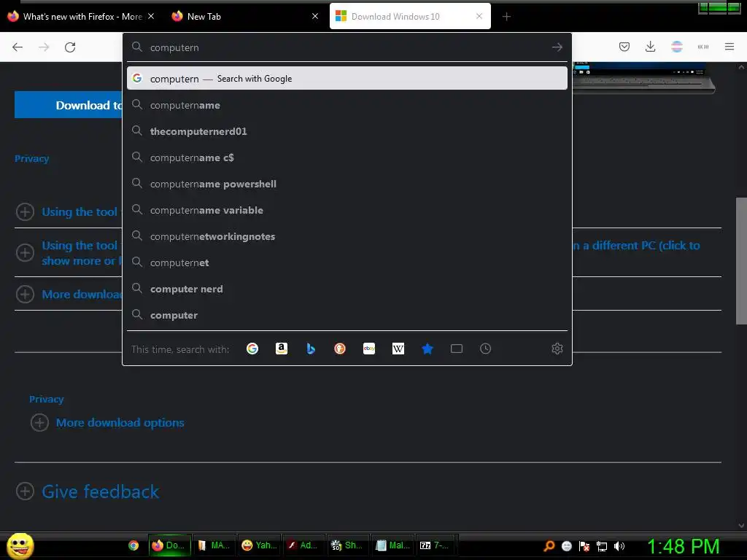The image size is (747, 560).
Task: Search this time with Google icon
Action: [252, 349]
